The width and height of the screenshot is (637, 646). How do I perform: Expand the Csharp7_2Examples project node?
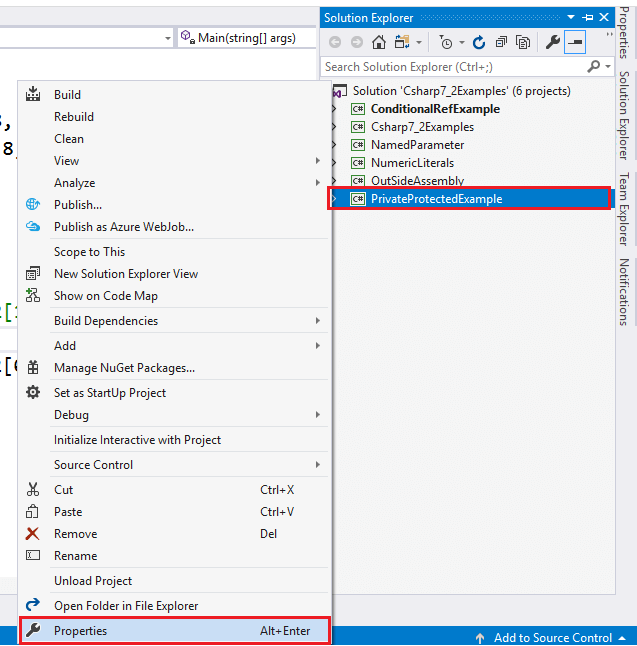click(334, 127)
